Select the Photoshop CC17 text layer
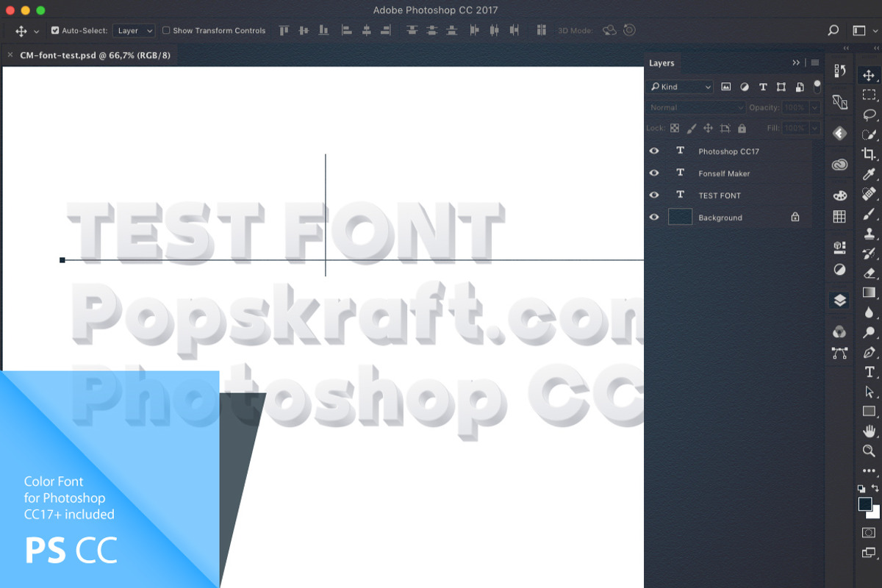 click(728, 151)
